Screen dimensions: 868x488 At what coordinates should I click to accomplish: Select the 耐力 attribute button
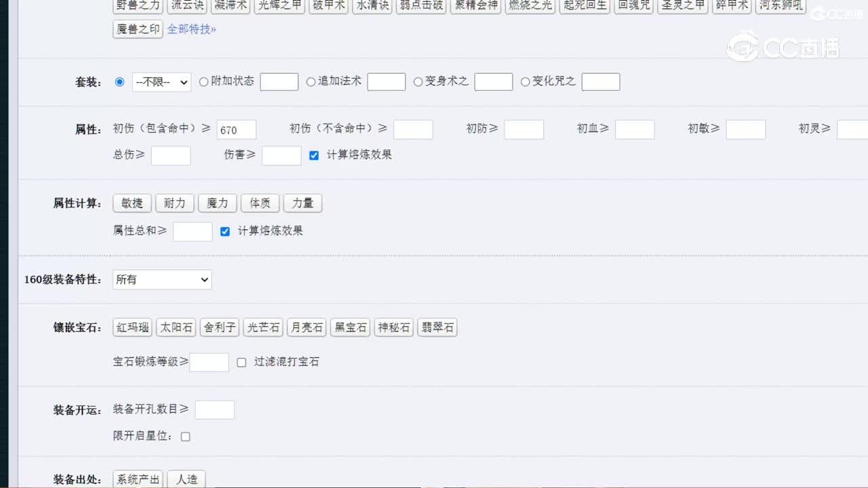pyautogui.click(x=175, y=203)
